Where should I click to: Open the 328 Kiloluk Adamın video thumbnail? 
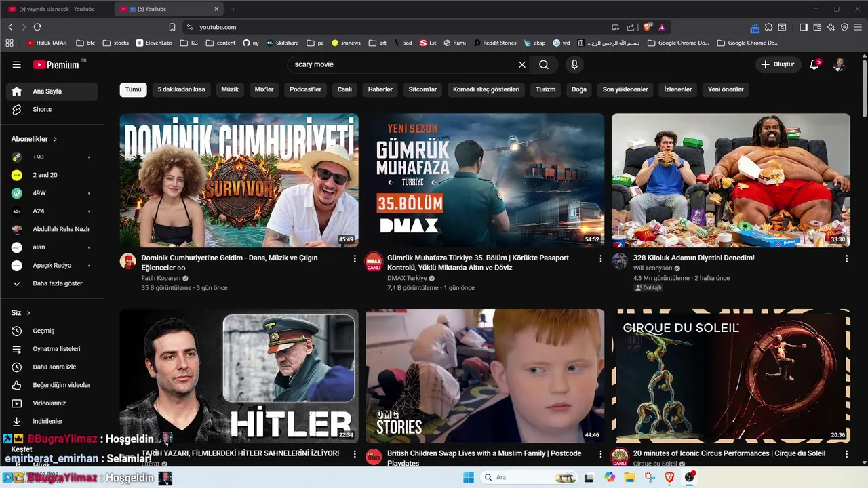click(731, 180)
